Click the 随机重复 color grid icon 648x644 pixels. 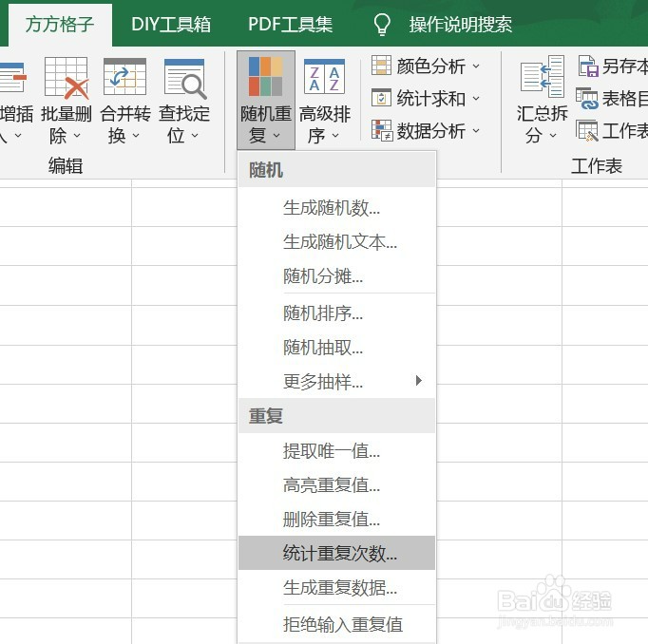266,77
